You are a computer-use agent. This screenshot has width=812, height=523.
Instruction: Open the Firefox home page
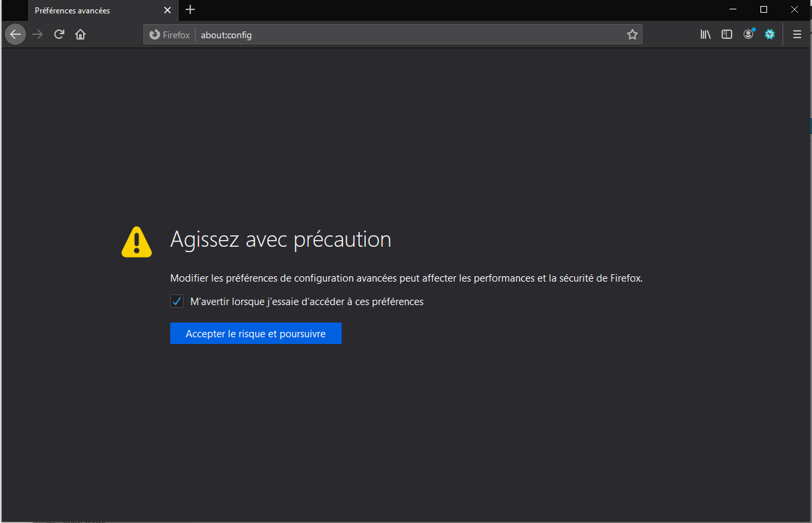point(80,35)
